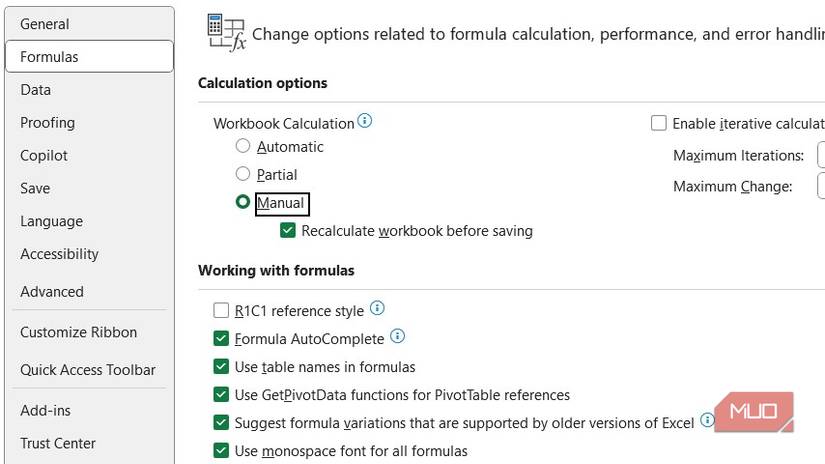Uncheck Recalculate workbook before saving
Screen dimensions: 825x464
point(288,230)
